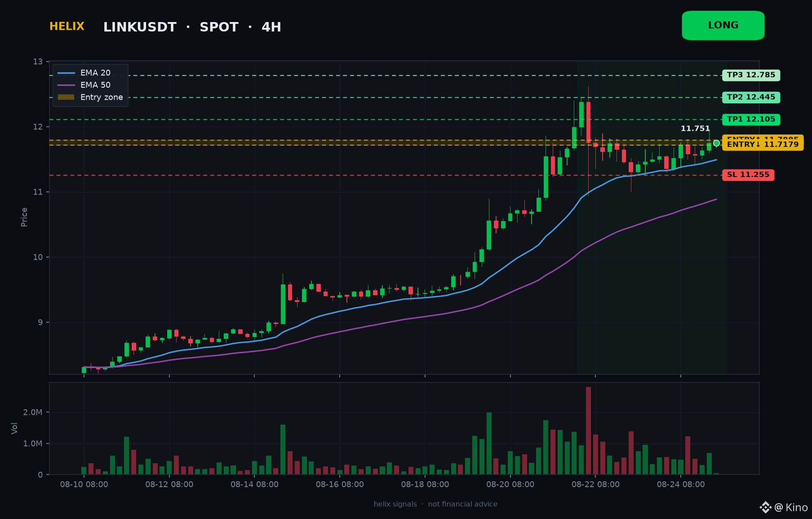The height and width of the screenshot is (519, 812).
Task: Click the price axis value 13
Action: click(38, 62)
